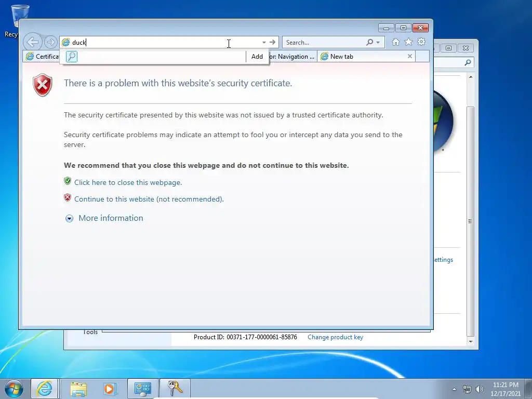Open a new blank tab button
The image size is (532, 399).
pyautogui.click(x=422, y=57)
